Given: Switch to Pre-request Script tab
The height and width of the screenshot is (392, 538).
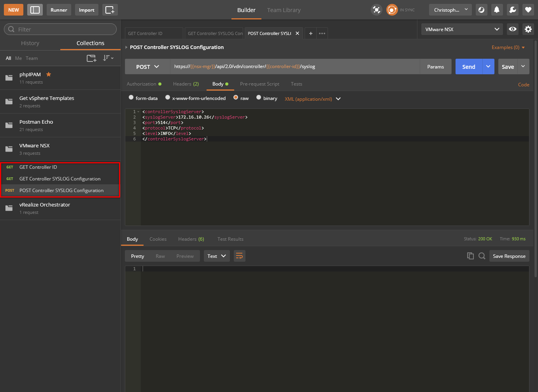Looking at the screenshot, I should 259,84.
